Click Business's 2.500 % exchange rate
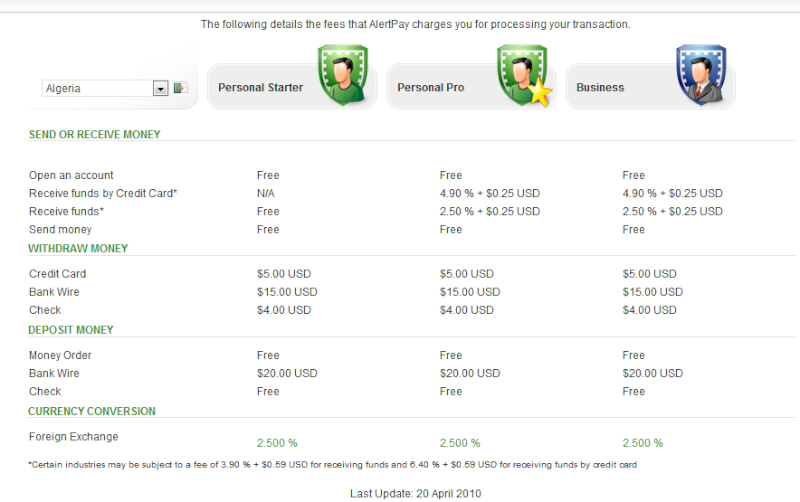The image size is (800, 502). click(x=642, y=443)
